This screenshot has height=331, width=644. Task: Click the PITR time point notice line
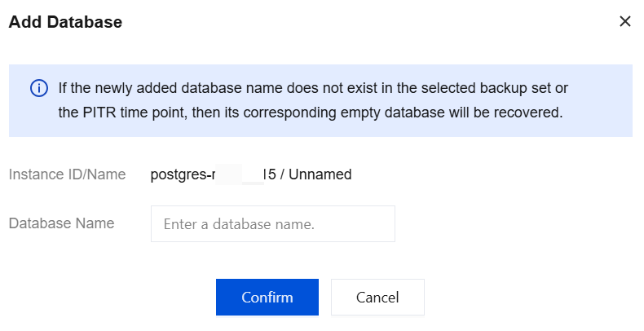(x=310, y=113)
